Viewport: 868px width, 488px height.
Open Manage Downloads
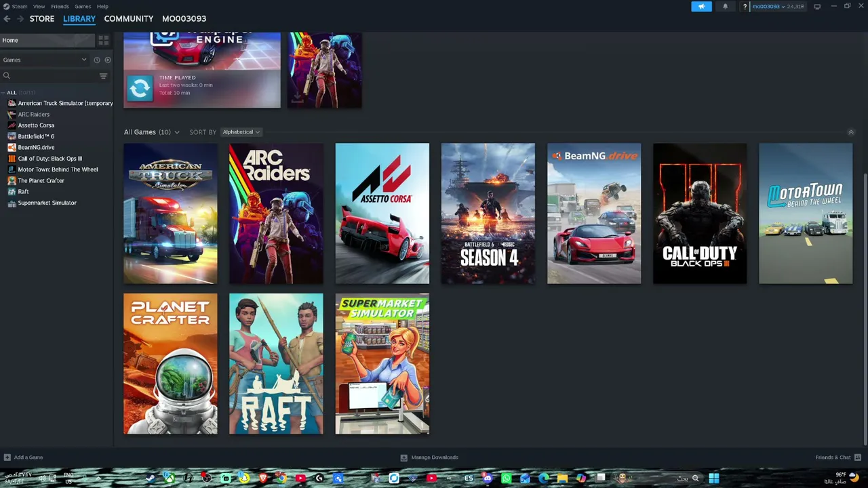click(435, 457)
